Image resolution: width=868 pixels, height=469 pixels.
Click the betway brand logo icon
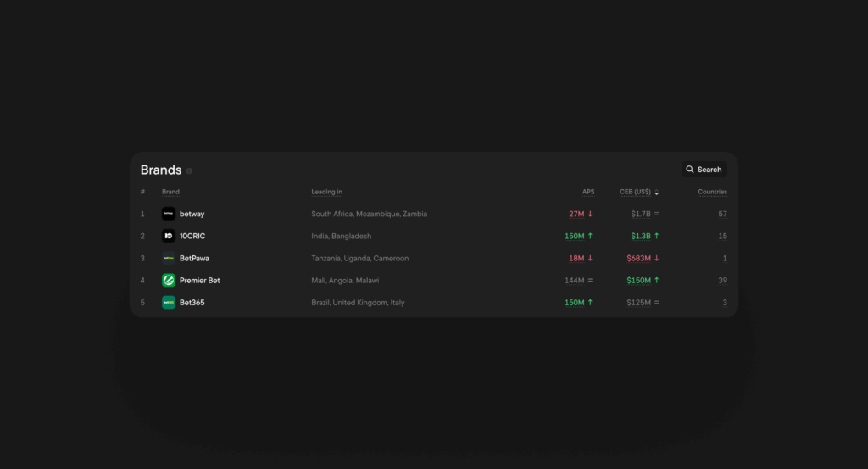[168, 214]
